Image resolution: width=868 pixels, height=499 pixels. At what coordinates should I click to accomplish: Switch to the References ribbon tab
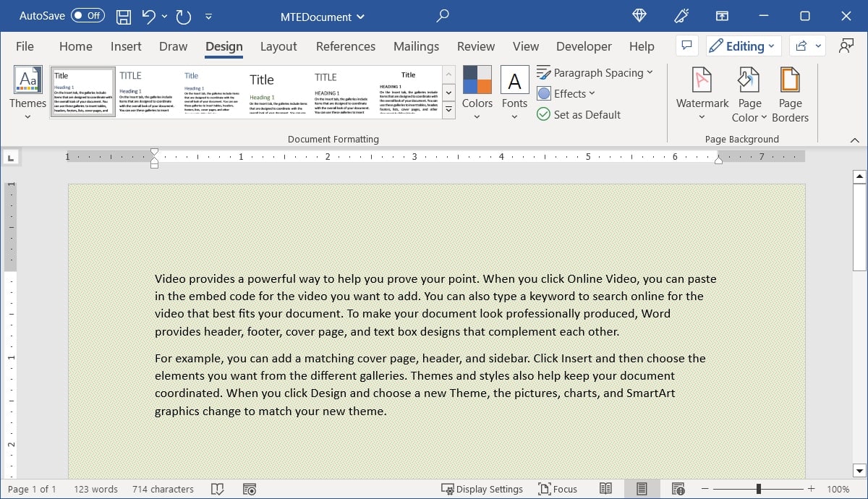click(x=346, y=46)
